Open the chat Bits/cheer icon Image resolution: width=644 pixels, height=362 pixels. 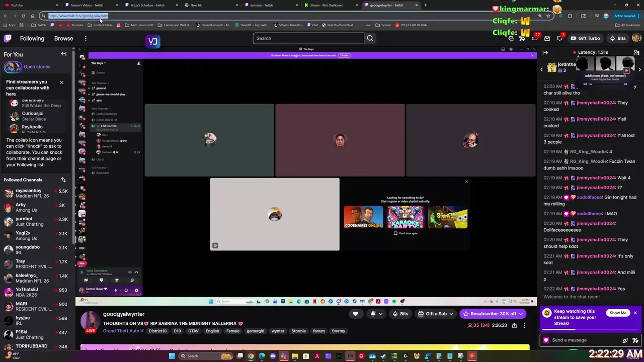pos(625,340)
